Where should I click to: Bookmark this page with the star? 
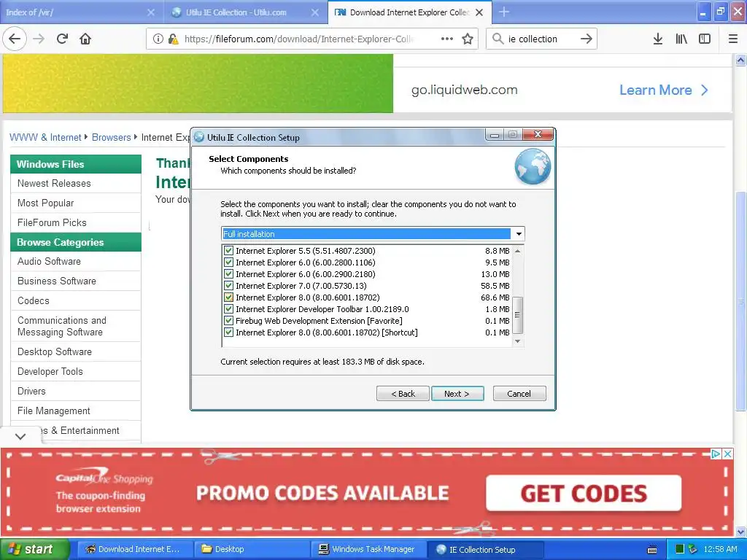[x=468, y=39]
